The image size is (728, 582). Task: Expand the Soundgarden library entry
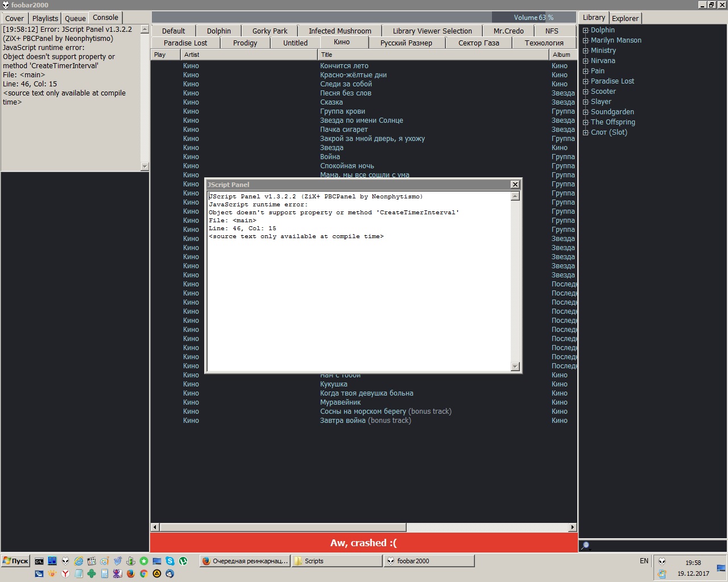586,112
